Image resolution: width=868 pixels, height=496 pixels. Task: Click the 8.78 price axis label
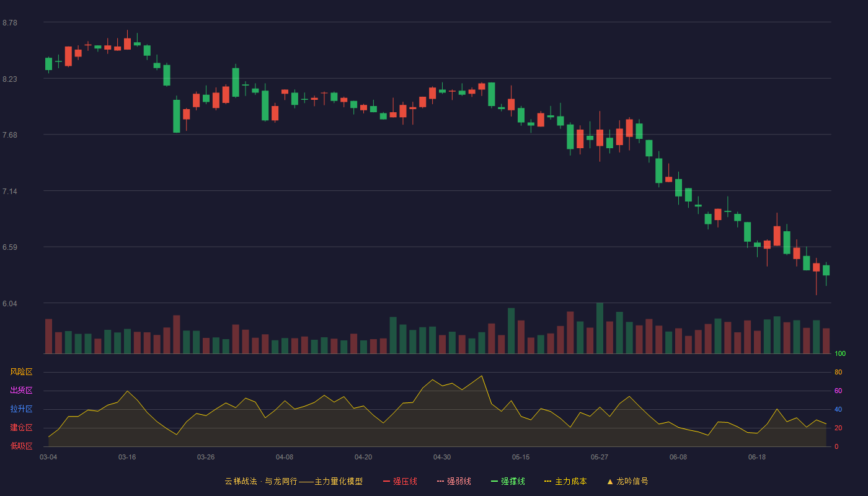(10, 23)
